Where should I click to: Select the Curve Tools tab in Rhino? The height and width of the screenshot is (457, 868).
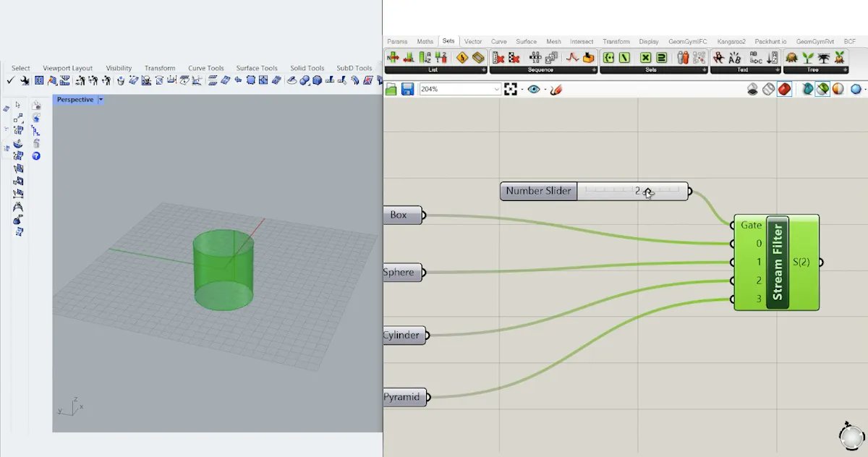click(x=206, y=68)
